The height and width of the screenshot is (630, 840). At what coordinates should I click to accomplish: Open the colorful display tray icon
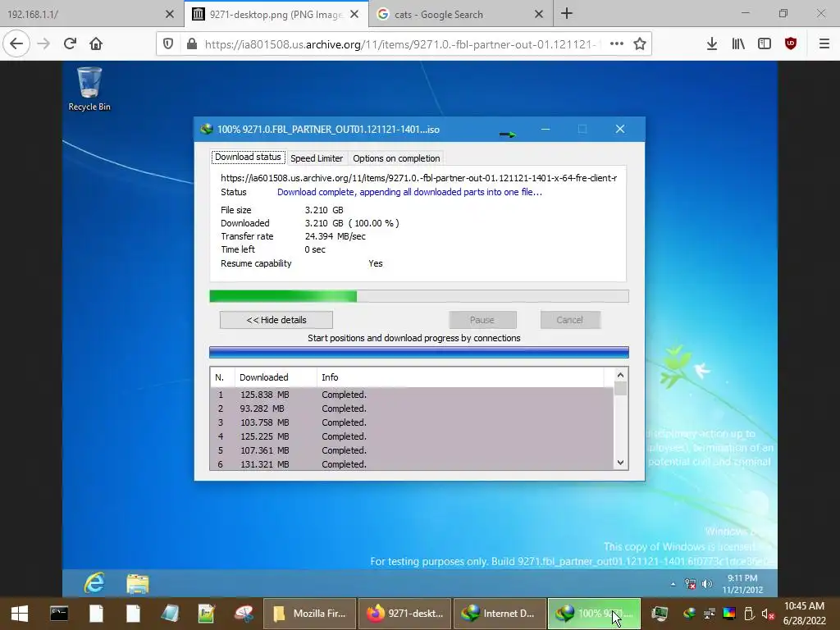pos(729,614)
